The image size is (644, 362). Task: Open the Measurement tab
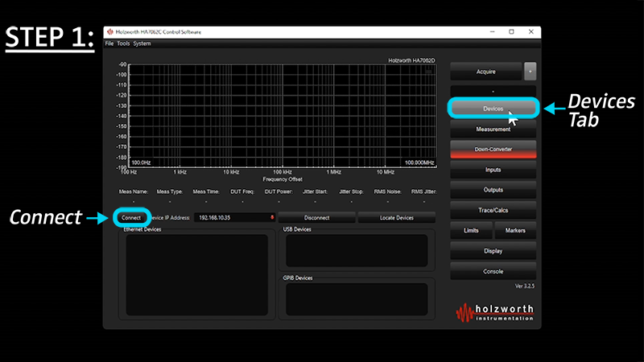click(493, 129)
